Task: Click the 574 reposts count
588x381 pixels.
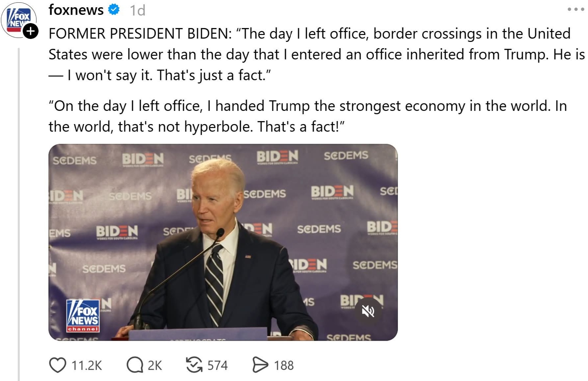Action: tap(217, 365)
